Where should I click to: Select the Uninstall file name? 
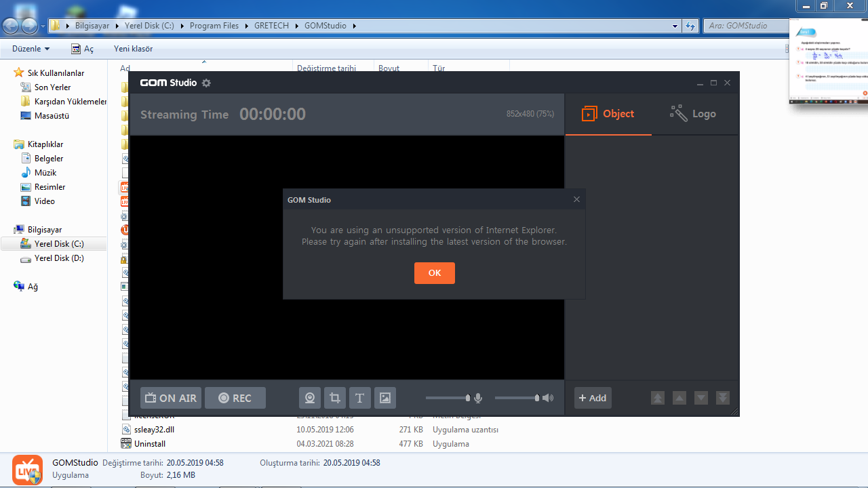pyautogui.click(x=150, y=444)
